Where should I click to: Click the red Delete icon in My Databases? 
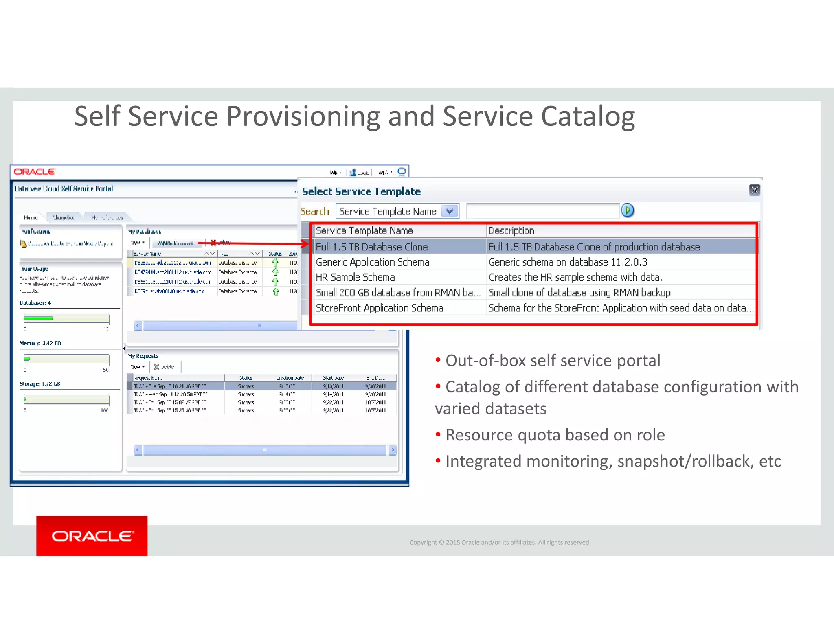click(213, 243)
